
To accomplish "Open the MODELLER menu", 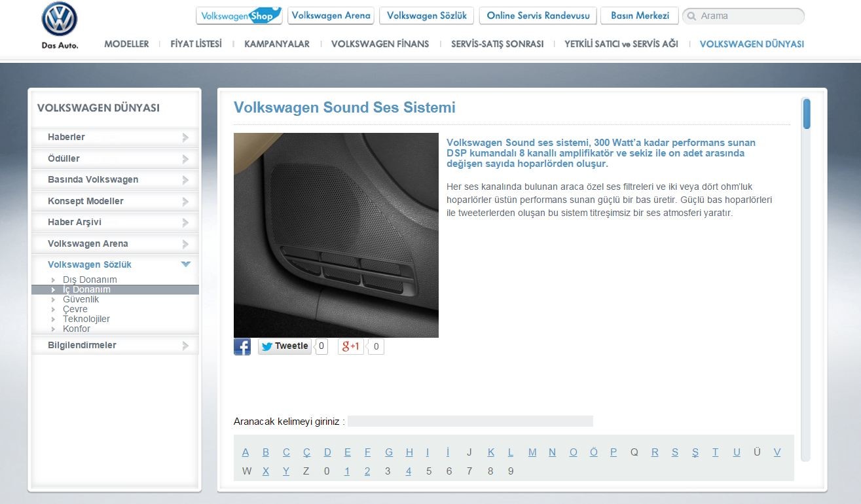I will click(x=126, y=44).
